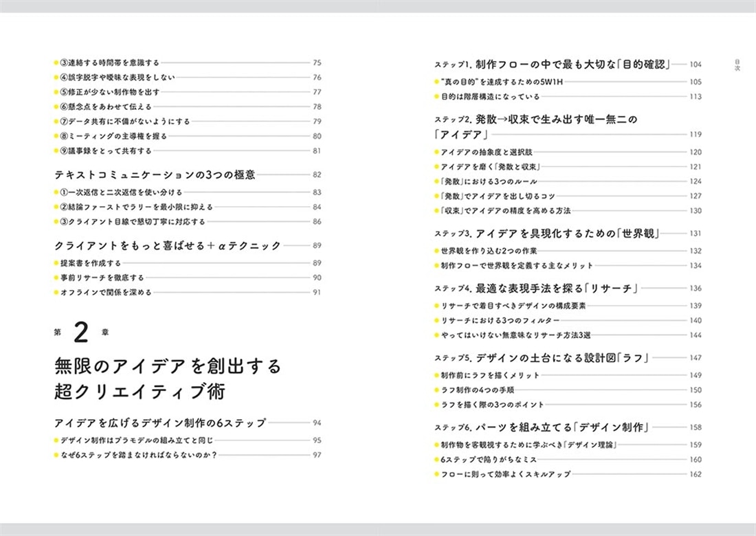Select the entry '世界観を作り込む2つの作業'
Image resolution: width=756 pixels, height=536 pixels.
point(489,251)
